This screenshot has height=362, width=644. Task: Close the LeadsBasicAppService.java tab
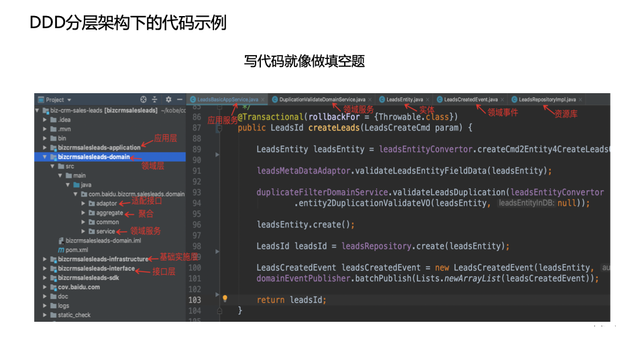(x=264, y=100)
